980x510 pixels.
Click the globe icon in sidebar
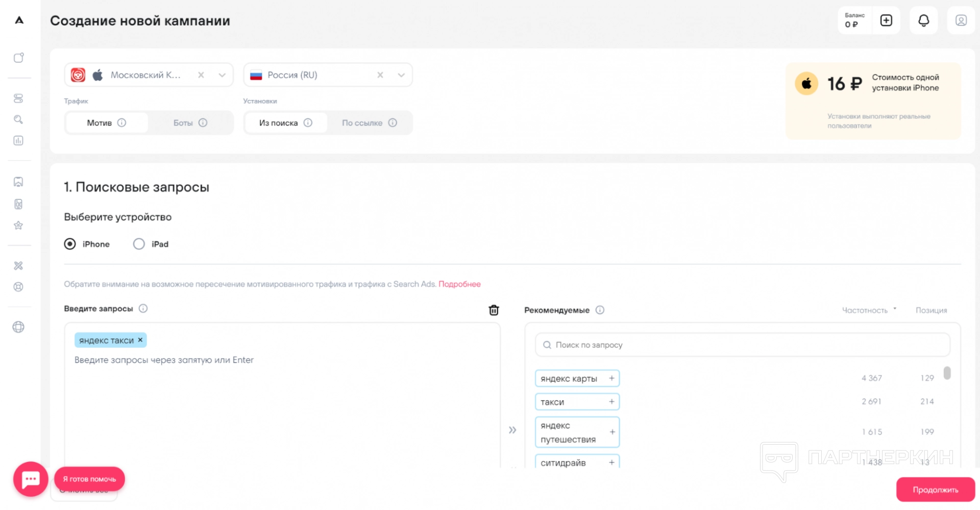click(x=18, y=327)
